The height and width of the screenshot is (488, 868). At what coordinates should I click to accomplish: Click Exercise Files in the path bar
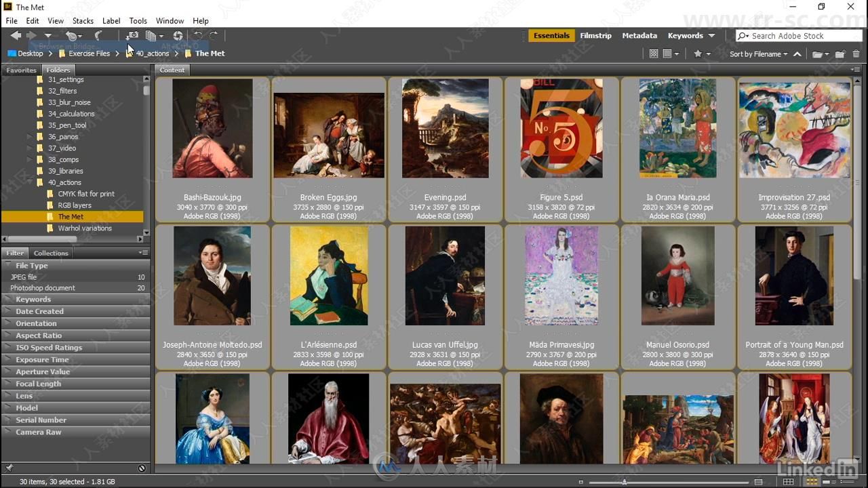click(89, 54)
